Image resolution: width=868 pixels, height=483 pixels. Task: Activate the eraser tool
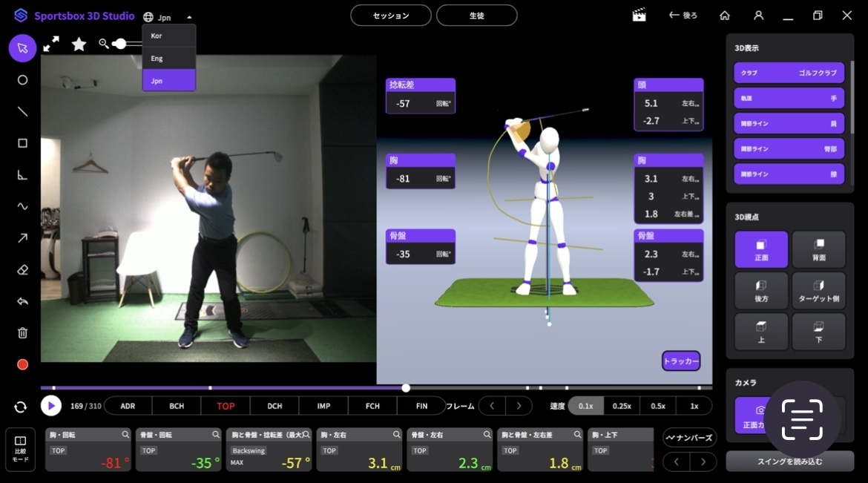(22, 270)
